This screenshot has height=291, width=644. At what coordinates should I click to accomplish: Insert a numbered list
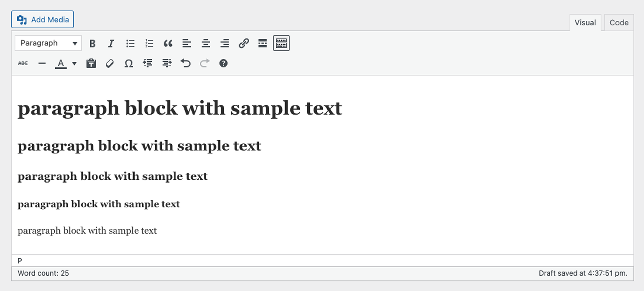pyautogui.click(x=149, y=43)
